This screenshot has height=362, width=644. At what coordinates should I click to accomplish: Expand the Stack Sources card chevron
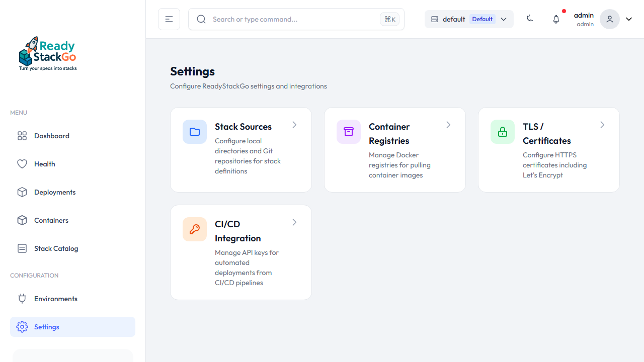click(294, 125)
